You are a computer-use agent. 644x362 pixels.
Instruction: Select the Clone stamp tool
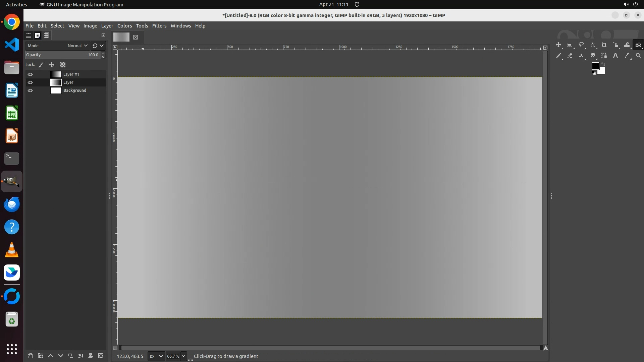coord(581,56)
